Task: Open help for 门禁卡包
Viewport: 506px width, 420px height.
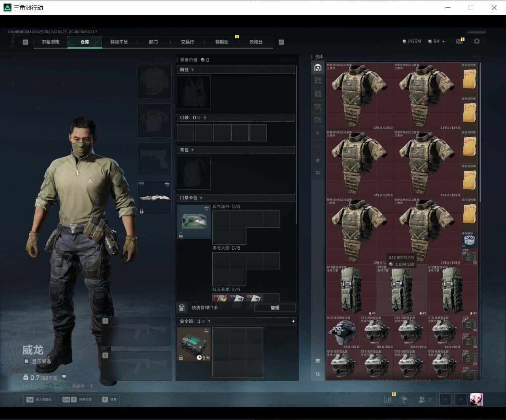Action: pyautogui.click(x=201, y=198)
